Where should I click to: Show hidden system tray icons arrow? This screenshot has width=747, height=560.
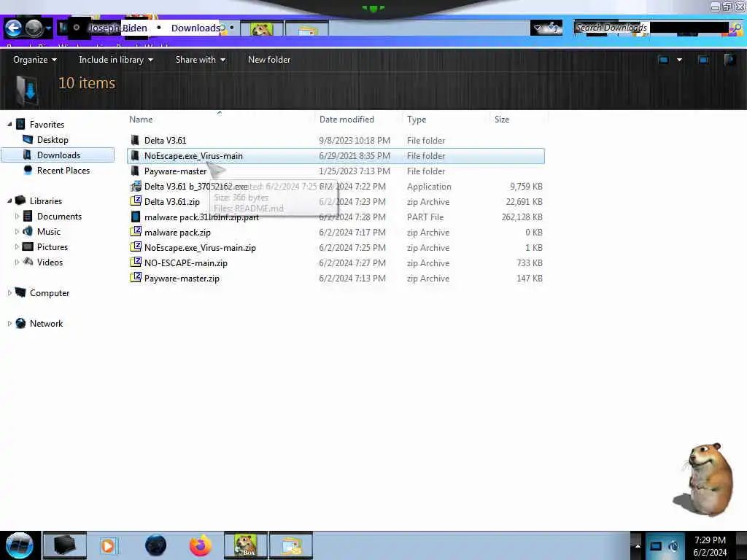[x=638, y=545]
